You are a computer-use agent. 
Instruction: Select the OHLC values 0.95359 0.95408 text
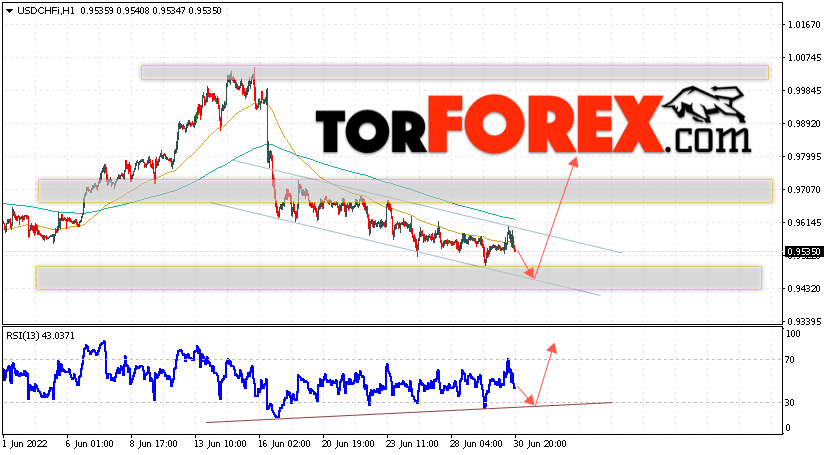[114, 11]
